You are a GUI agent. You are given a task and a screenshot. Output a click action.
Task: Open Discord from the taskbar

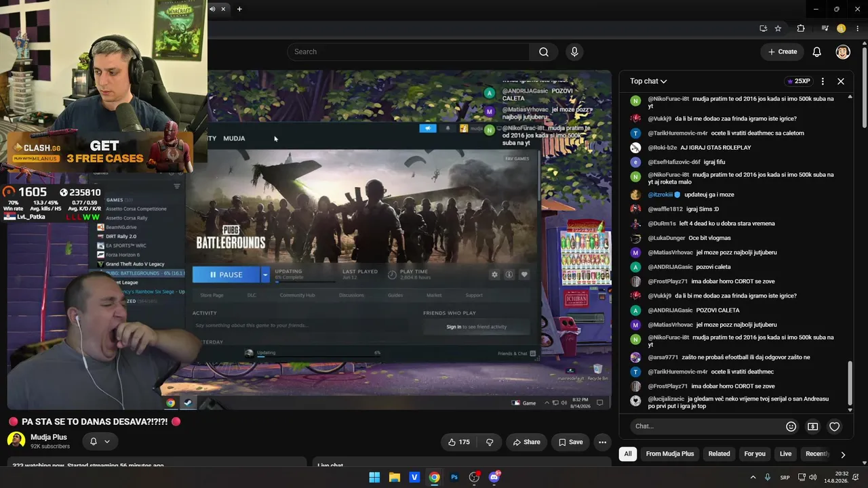tap(494, 477)
